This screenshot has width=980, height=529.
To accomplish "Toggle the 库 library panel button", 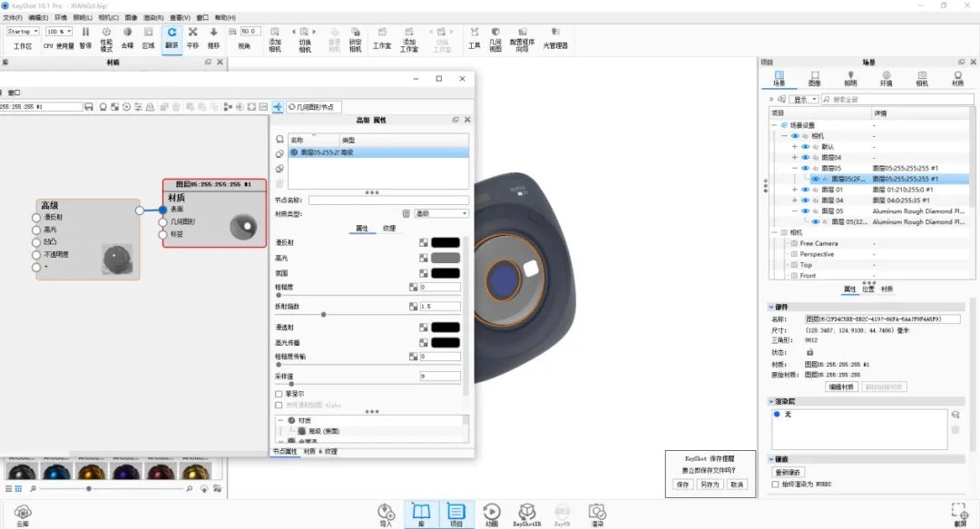I will pos(421,515).
